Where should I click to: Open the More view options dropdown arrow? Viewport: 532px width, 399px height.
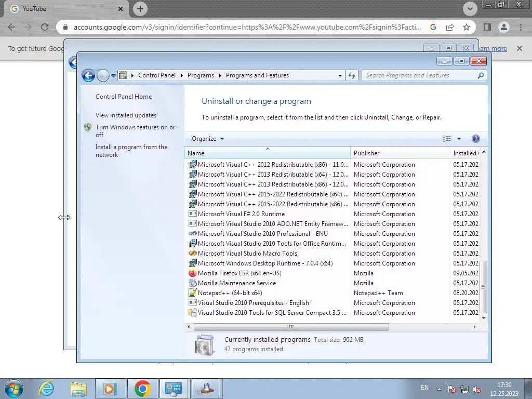point(459,138)
